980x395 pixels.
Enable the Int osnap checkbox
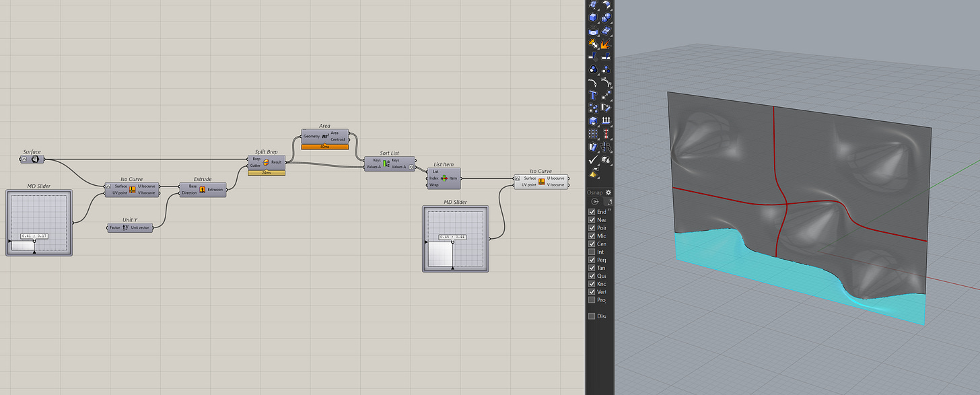click(592, 252)
